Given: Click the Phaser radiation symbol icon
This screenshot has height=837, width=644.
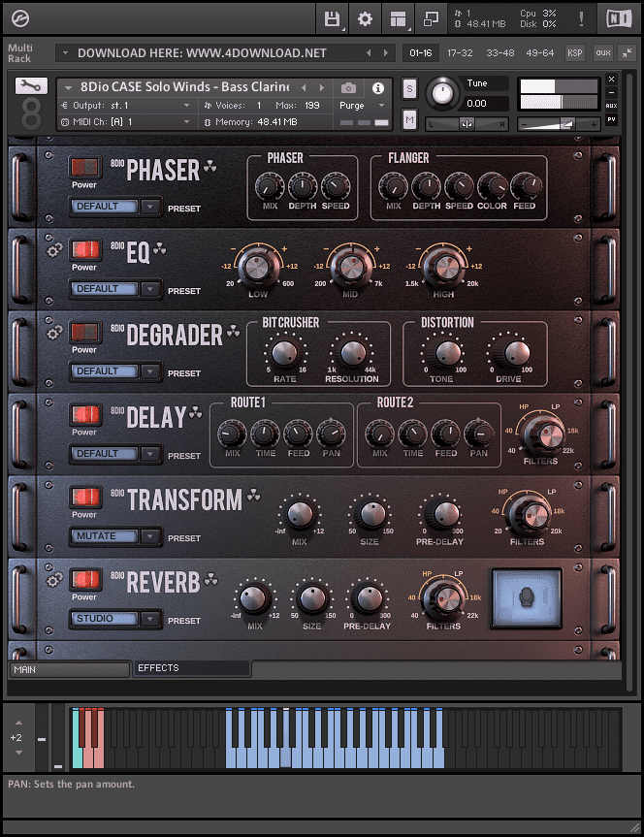Looking at the screenshot, I should tap(210, 166).
